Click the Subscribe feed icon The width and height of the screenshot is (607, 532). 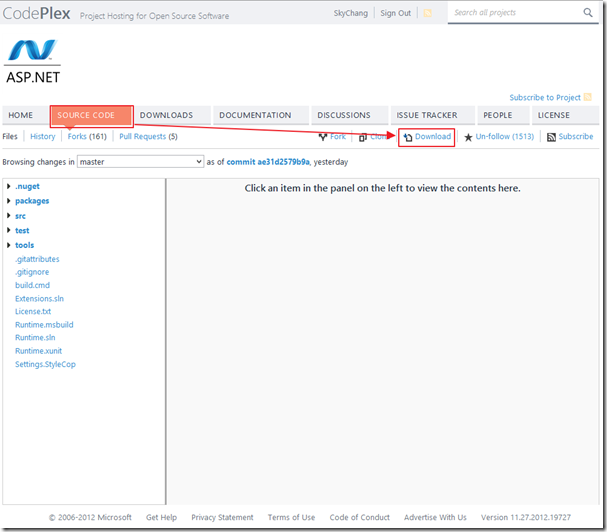click(x=551, y=137)
